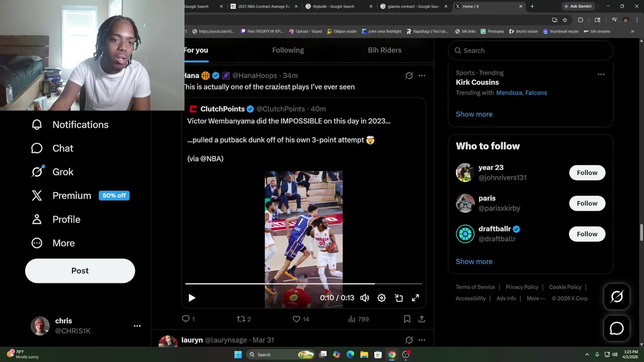Bookmark this page with the star
This screenshot has width=644, height=362.
coord(565,20)
